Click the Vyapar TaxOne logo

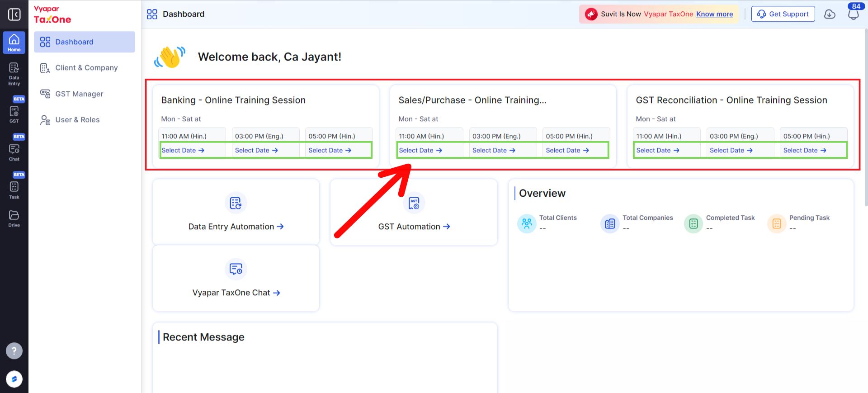[52, 15]
